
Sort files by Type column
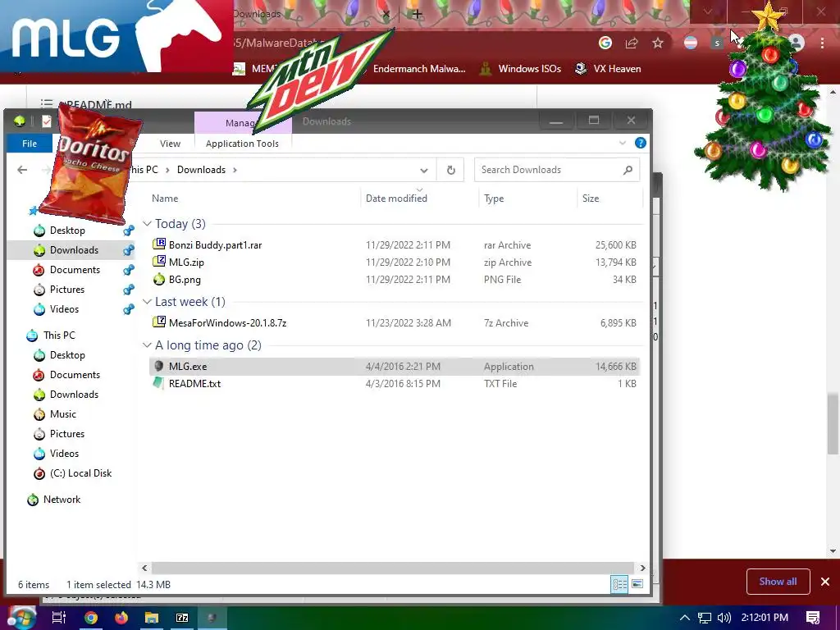[493, 199]
